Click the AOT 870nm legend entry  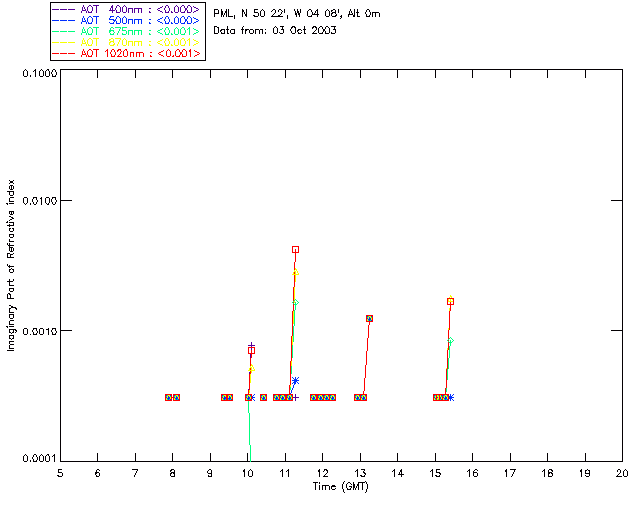coord(126,42)
